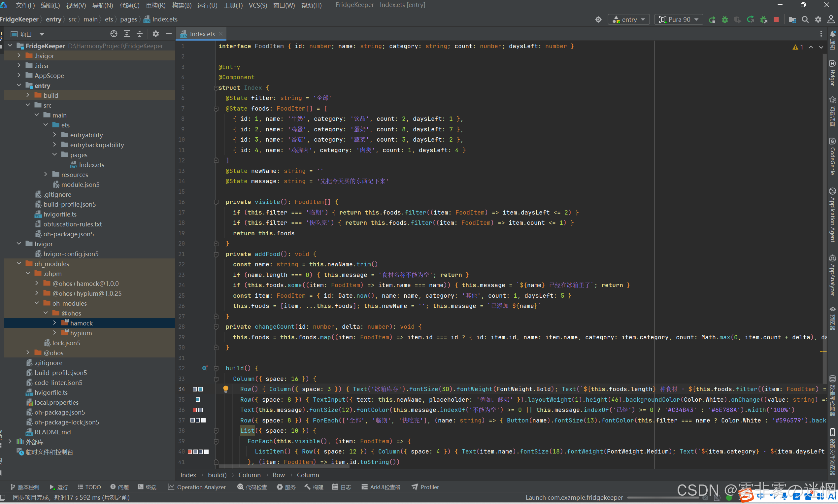
Task: Open the 终端 tool window
Action: tap(147, 487)
